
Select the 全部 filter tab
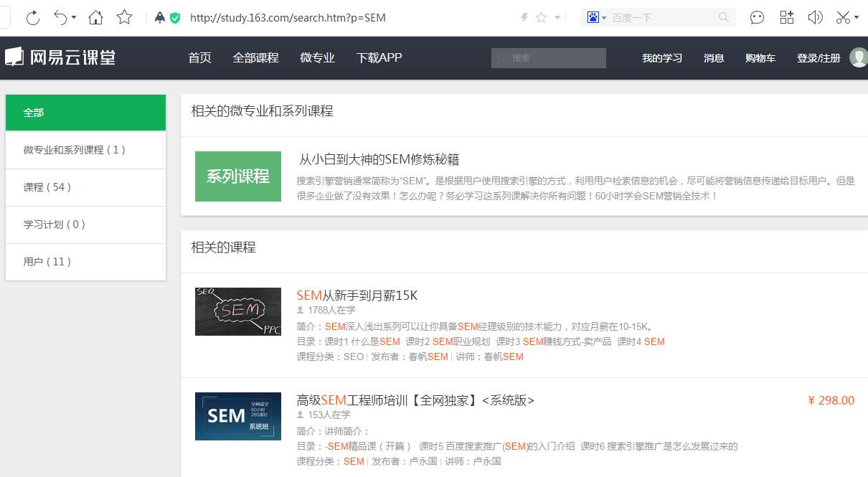click(x=85, y=113)
